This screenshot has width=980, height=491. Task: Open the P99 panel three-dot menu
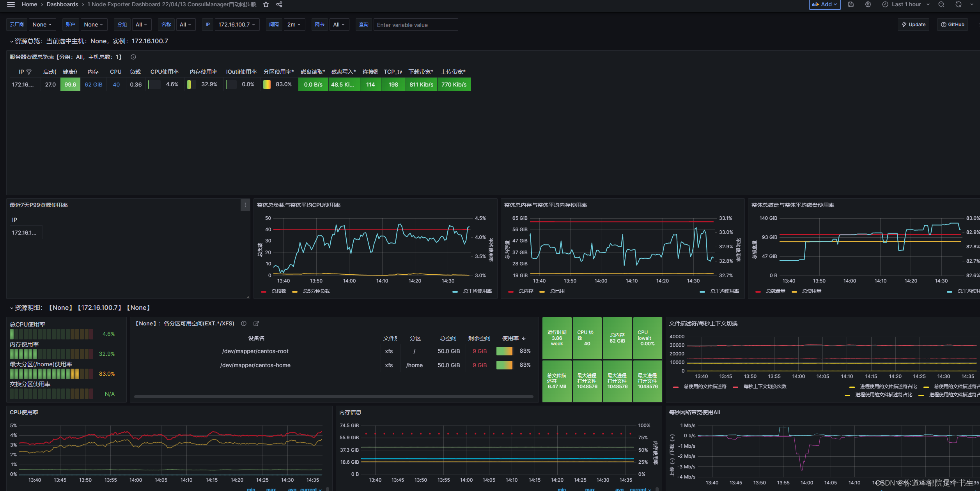245,205
